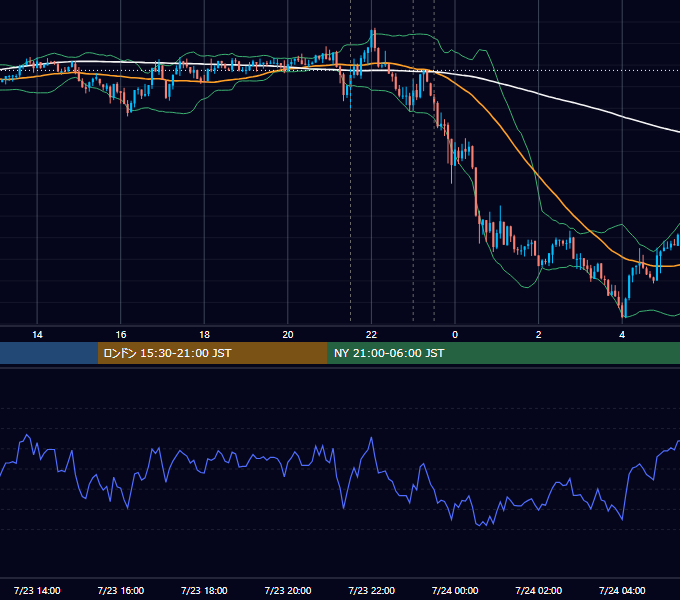Viewport: 680px width, 600px height.
Task: Click the ロンドン 15:30-21:00 JST session bar
Action: point(212,353)
